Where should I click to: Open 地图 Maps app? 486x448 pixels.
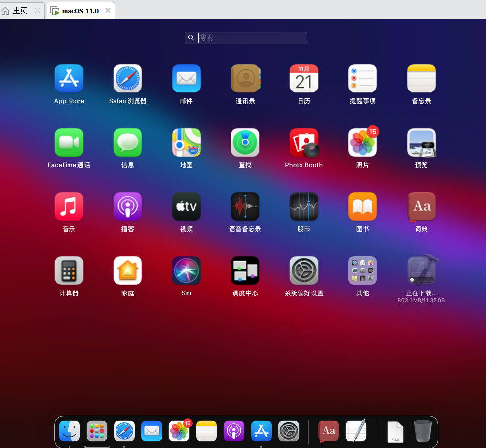click(x=186, y=143)
